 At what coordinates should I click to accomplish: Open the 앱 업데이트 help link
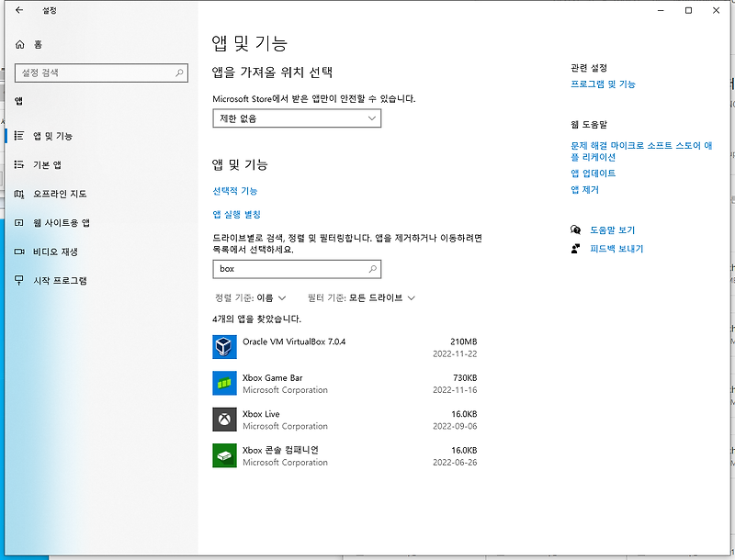pos(593,174)
